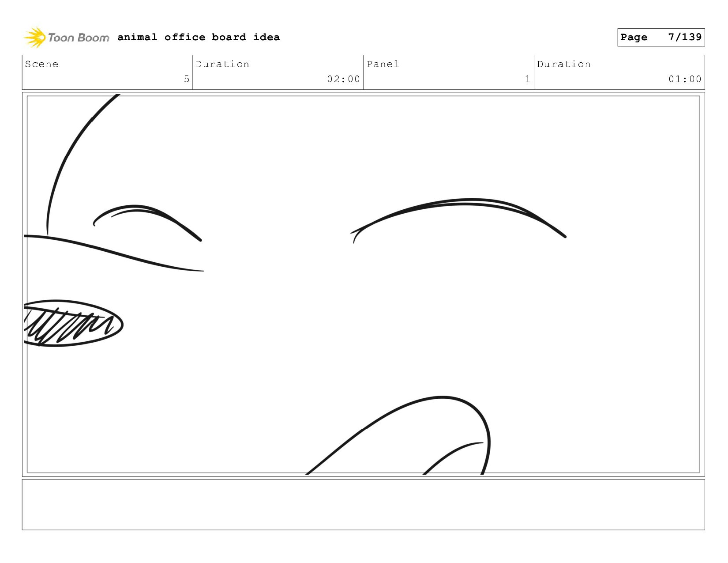Click the panel number 1
Screen dimensions: 728x563
[x=527, y=79]
